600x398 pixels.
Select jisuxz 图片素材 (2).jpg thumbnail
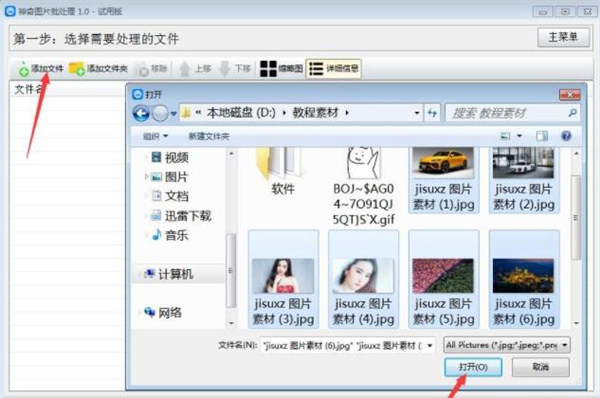(x=524, y=180)
